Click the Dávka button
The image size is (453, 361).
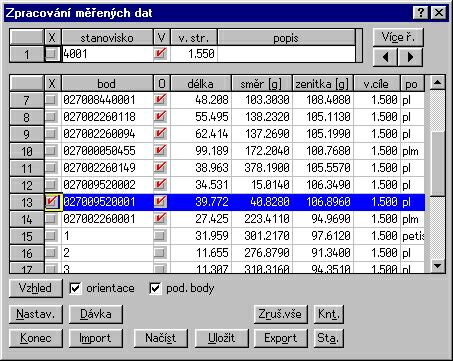(96, 314)
